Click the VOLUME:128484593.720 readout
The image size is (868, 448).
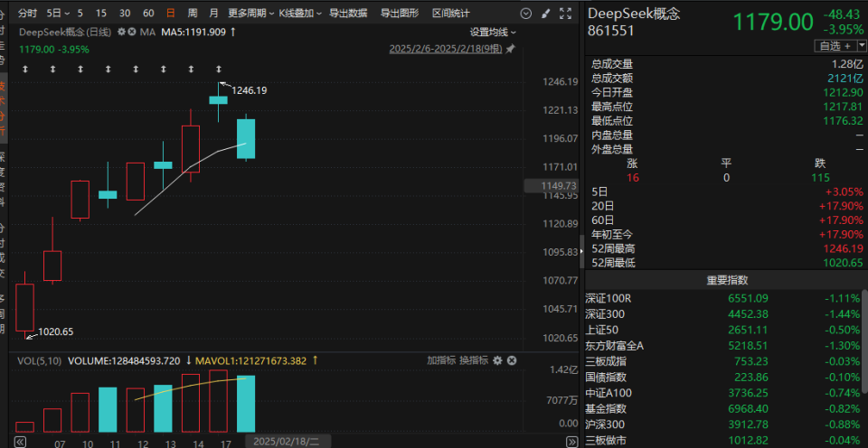[x=124, y=360]
